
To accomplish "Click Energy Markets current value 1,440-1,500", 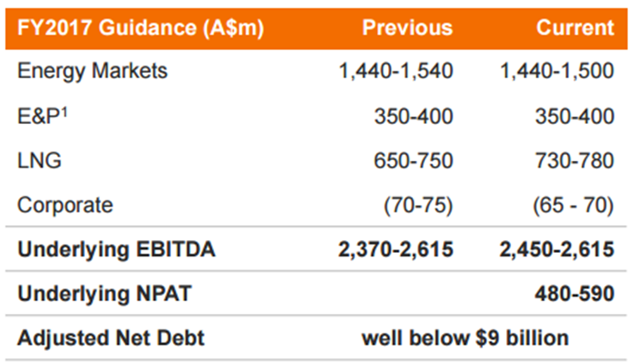I will [x=557, y=71].
